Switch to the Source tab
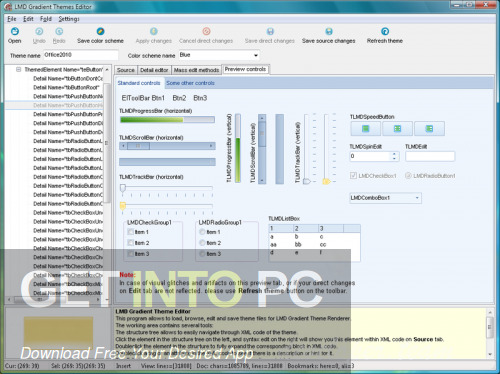500x374 pixels. pos(126,70)
